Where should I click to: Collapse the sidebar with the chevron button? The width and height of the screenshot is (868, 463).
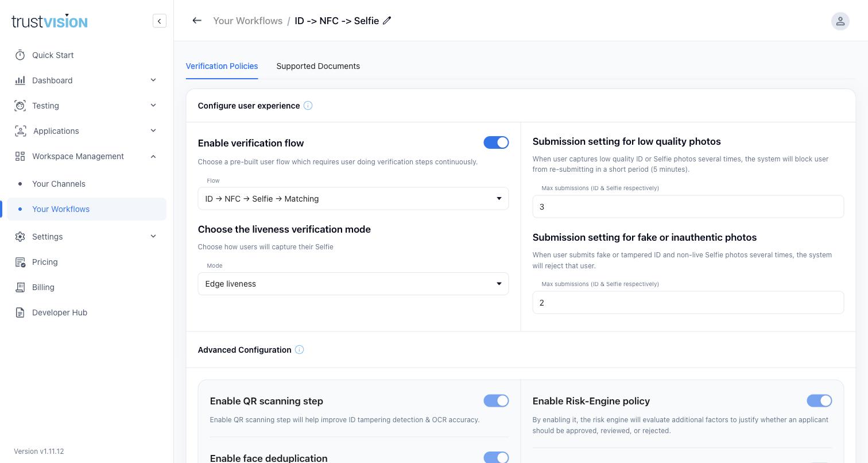coord(160,21)
